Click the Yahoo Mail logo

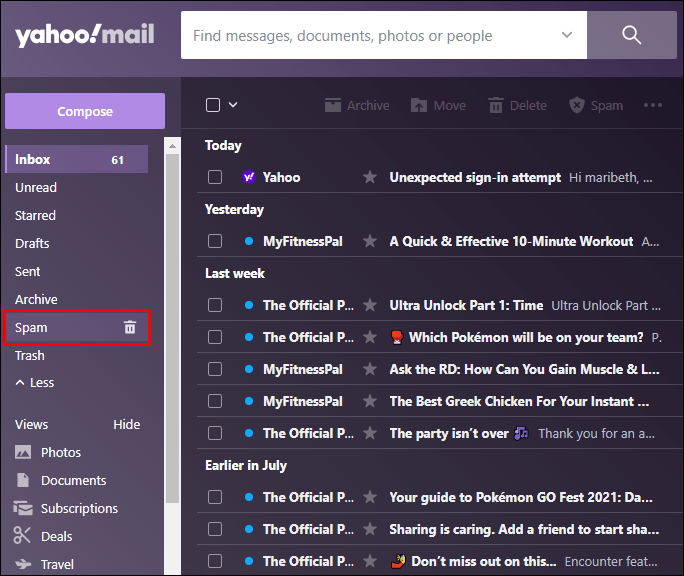85,35
